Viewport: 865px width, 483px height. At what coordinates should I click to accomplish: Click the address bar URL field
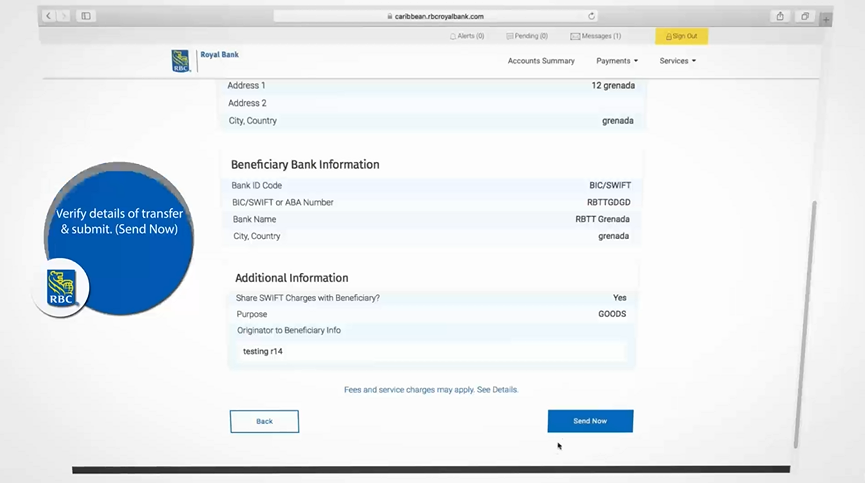coord(435,16)
